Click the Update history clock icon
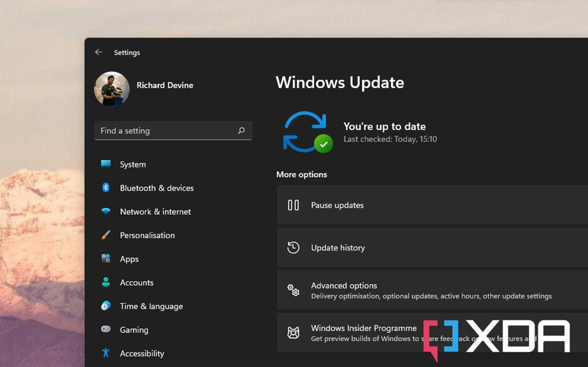This screenshot has height=367, width=588. click(293, 248)
